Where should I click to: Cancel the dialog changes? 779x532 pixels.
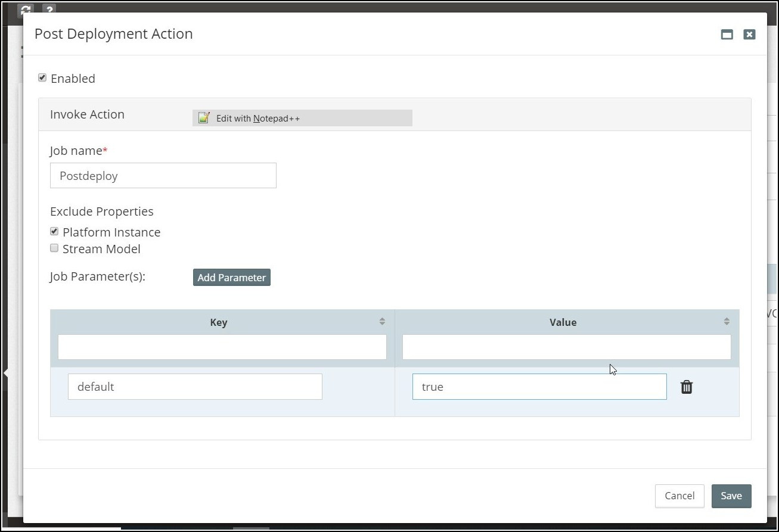pos(679,496)
